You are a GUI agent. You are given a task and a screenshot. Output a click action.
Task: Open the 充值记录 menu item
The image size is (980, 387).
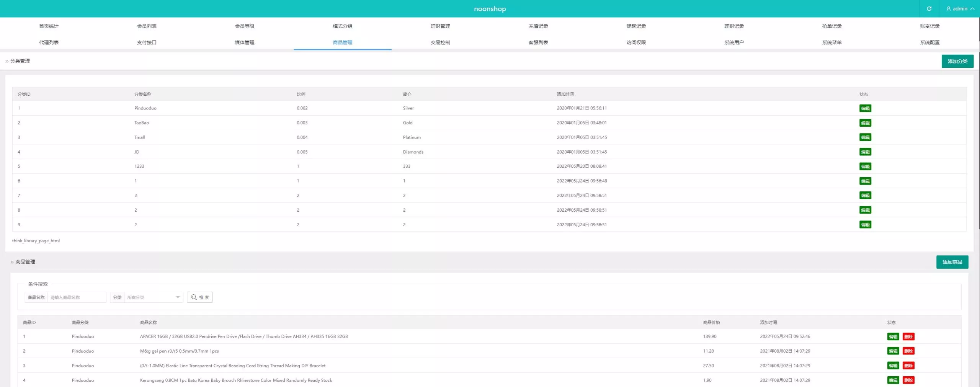click(x=538, y=26)
